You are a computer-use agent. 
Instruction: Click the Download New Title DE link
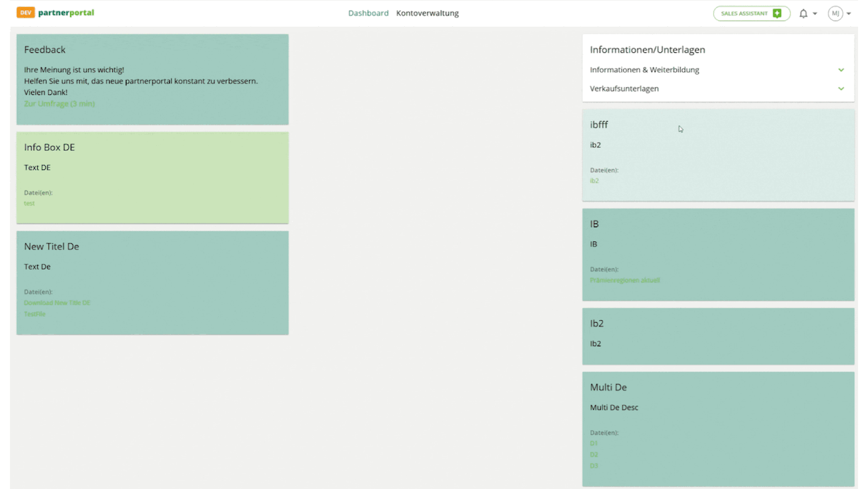(57, 303)
